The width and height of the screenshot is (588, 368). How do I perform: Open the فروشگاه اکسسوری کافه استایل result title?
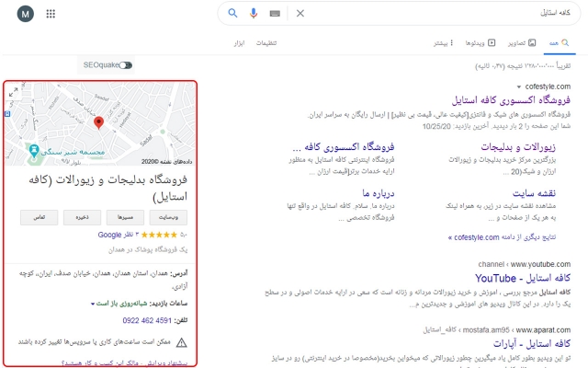point(511,100)
